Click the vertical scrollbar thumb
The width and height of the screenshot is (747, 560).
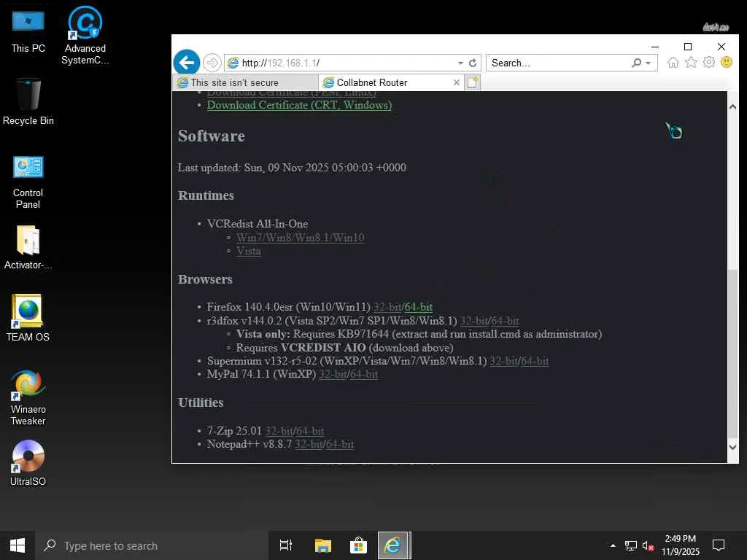point(732,354)
